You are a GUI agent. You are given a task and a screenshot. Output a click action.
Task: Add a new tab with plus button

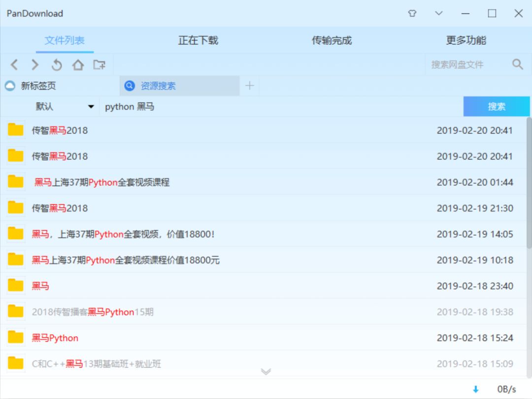point(250,86)
